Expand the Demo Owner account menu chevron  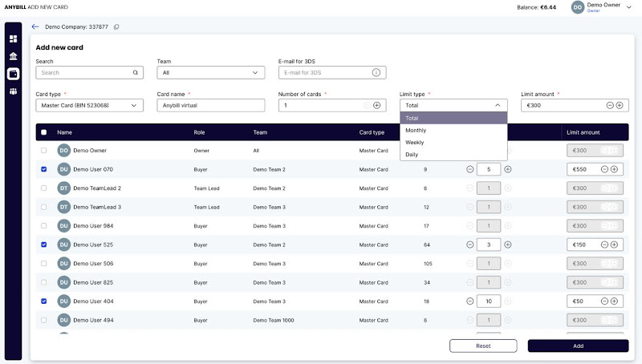629,7
